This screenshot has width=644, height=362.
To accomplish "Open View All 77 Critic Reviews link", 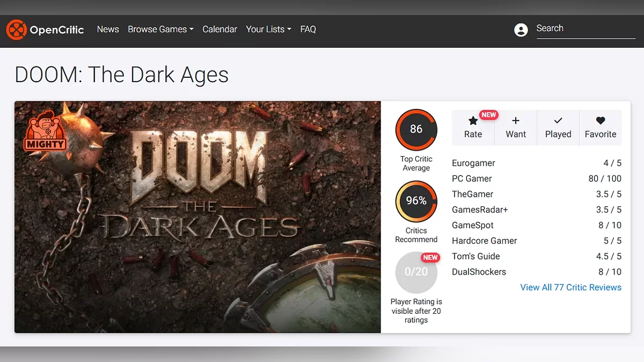I will 570,287.
